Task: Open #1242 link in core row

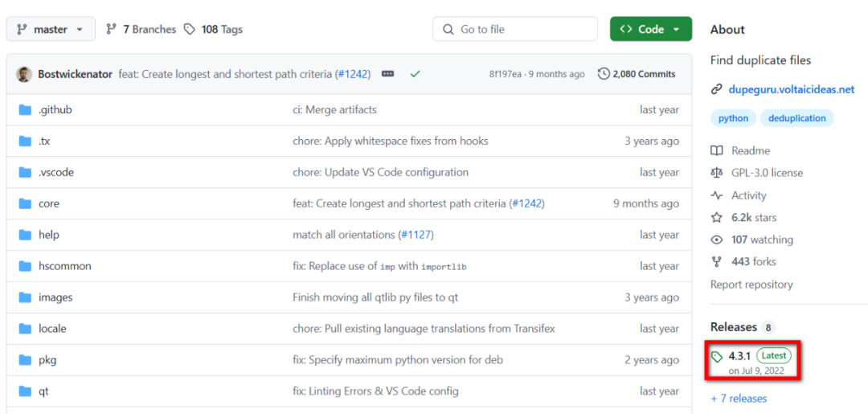Action: coord(526,203)
